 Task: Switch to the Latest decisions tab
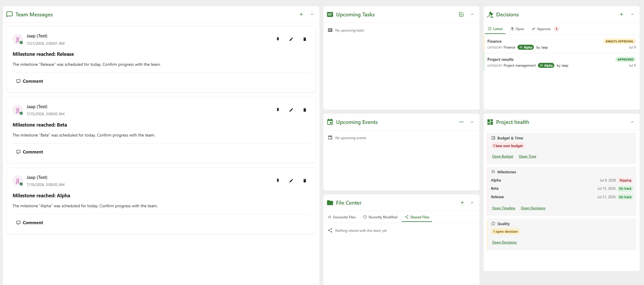click(495, 29)
